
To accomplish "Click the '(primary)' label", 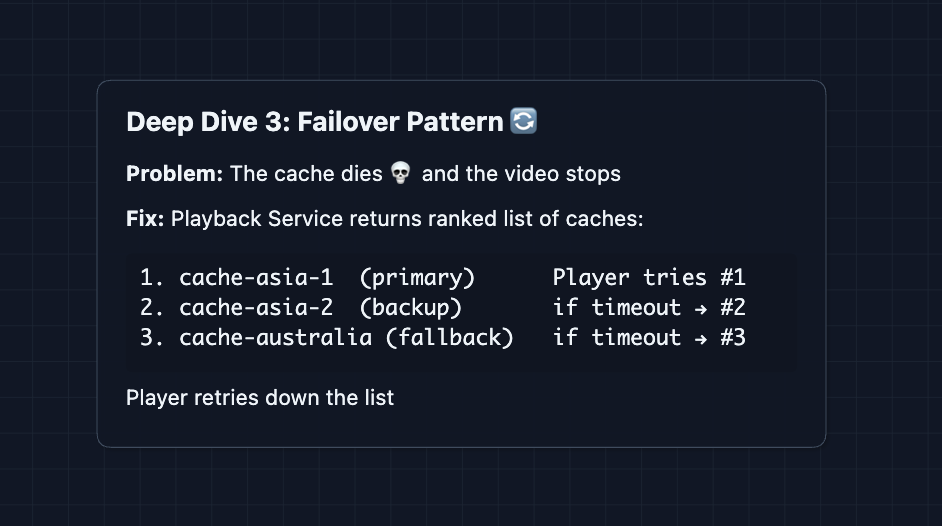I will (417, 278).
